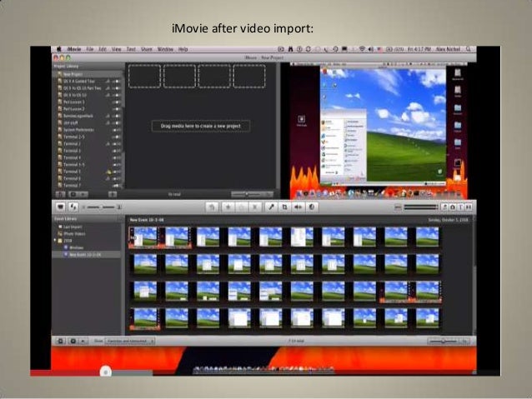Select New Project in Project Library

(x=88, y=74)
